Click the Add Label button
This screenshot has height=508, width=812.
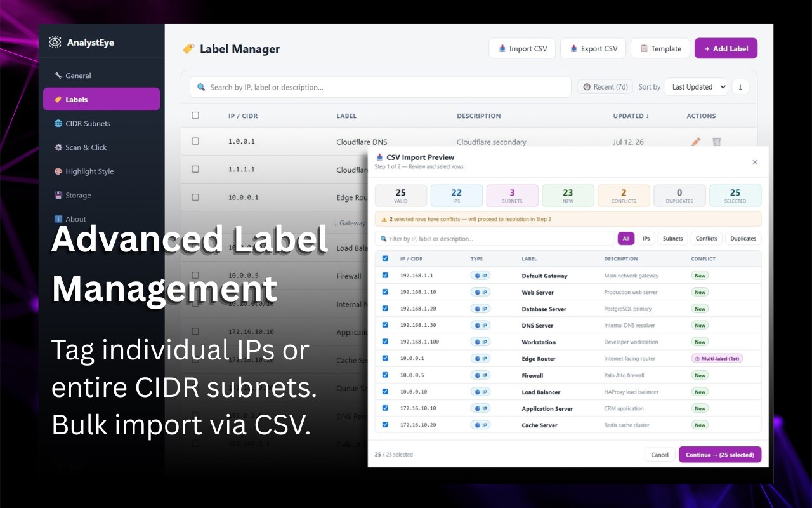pos(726,48)
